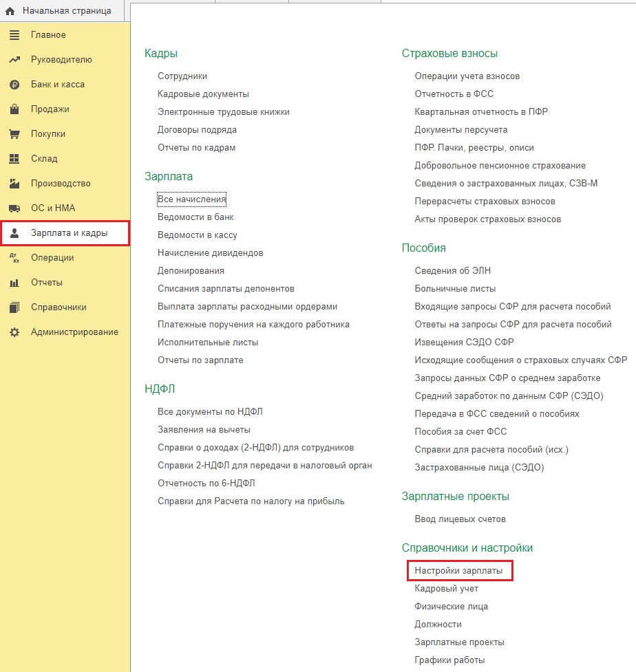Click the Производство factory icon
This screenshot has width=636, height=672.
tap(14, 184)
